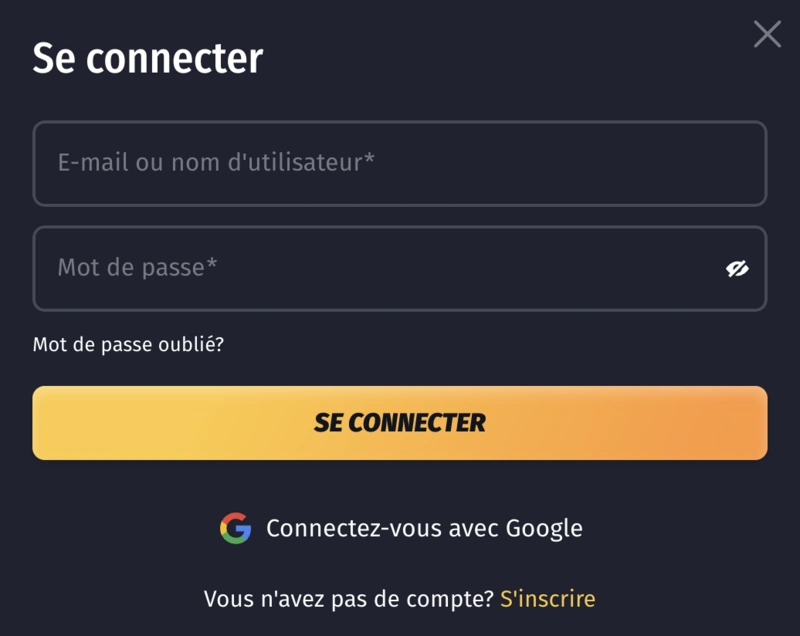Toggle password visibility eye icon

(x=737, y=268)
